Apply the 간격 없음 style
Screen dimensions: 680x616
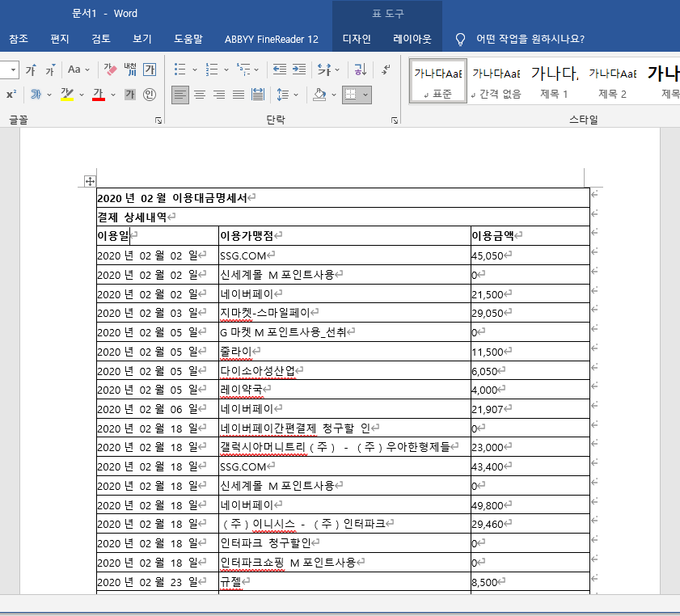click(x=496, y=81)
